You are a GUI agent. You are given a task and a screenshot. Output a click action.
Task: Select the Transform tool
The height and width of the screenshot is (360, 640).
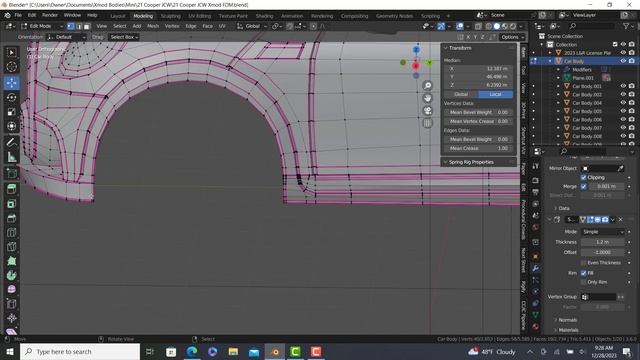(11, 126)
